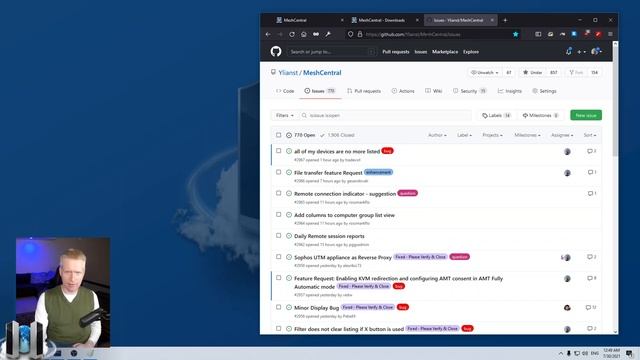
Task: Click the GitHub Octocat logo
Action: (276, 51)
